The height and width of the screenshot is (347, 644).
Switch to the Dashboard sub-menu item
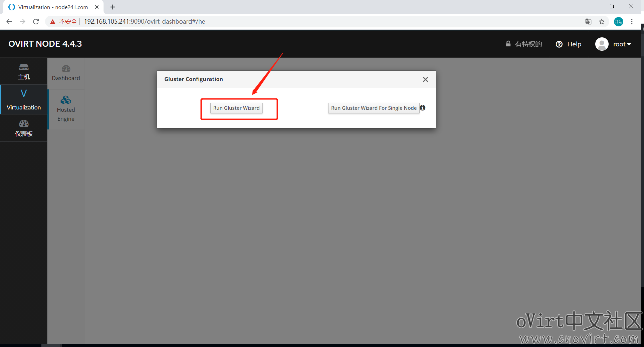(66, 73)
